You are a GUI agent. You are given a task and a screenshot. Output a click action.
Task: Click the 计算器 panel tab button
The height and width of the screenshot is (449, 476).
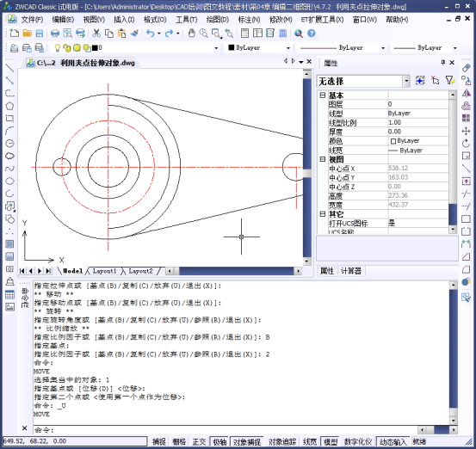(351, 271)
